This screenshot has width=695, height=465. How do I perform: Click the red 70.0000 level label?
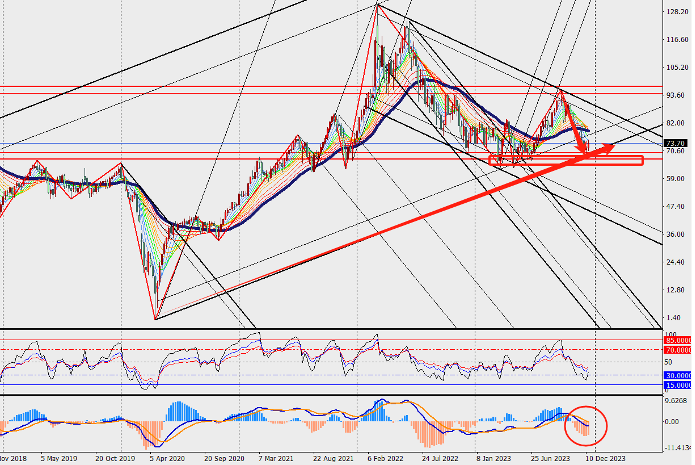coord(678,350)
